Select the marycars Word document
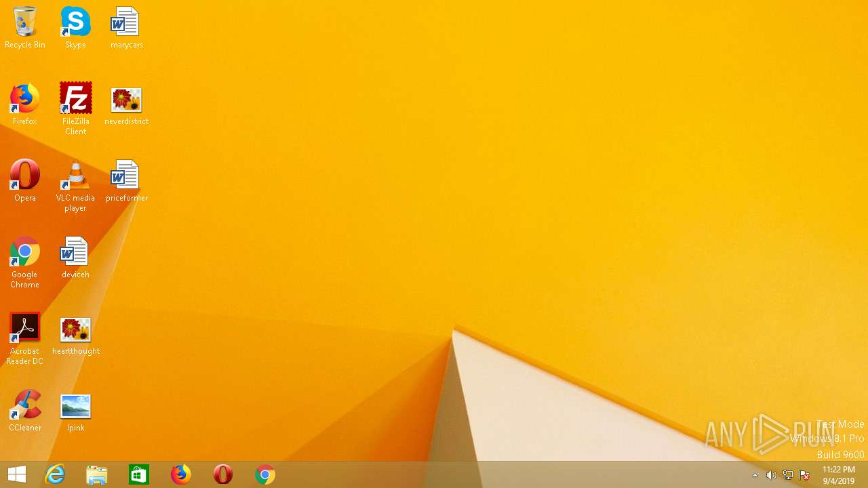 tap(126, 27)
